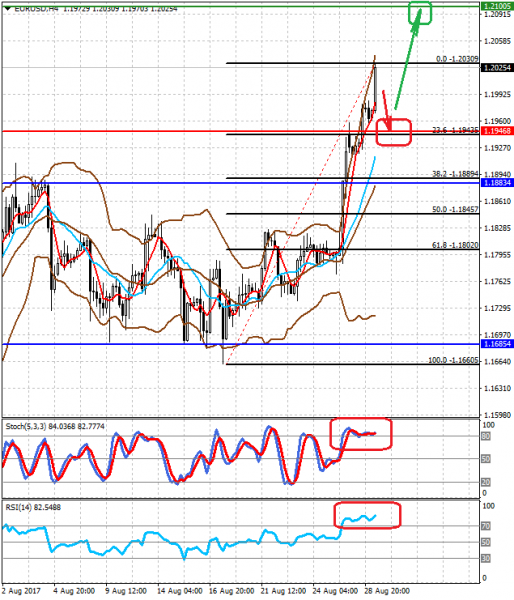Click the Fibonacci 50.0 -1.18457 level label
The width and height of the screenshot is (514, 600).
(455, 209)
